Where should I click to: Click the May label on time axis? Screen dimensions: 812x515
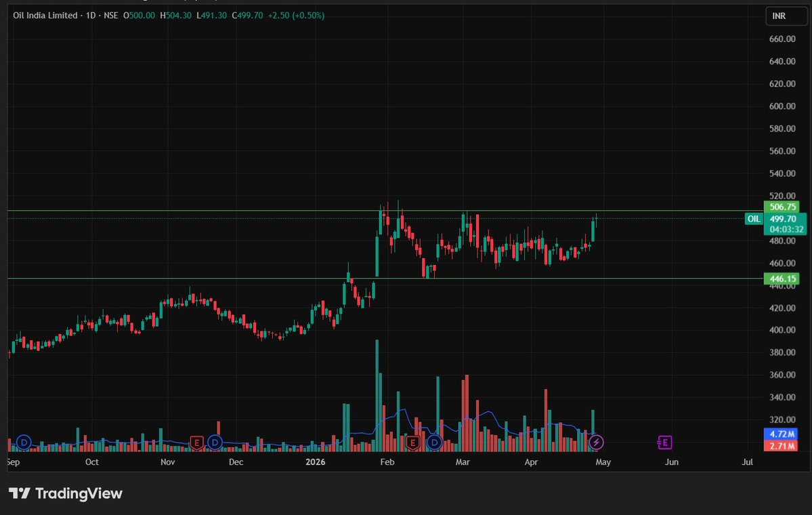click(x=603, y=461)
